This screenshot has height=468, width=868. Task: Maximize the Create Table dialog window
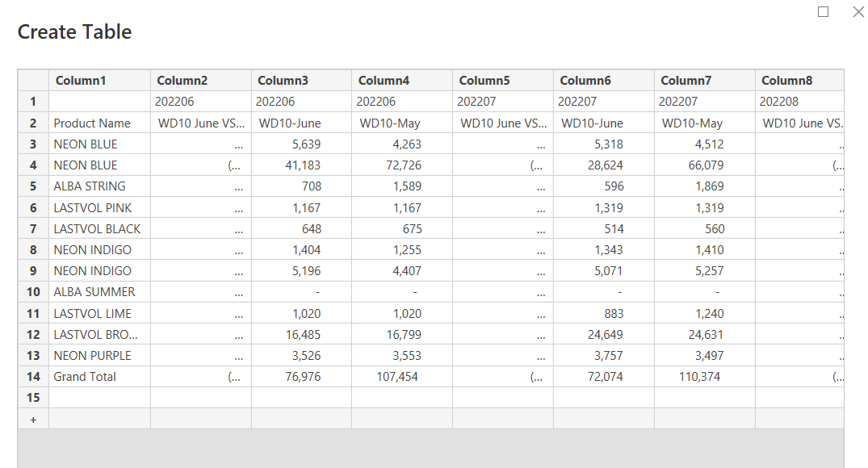pos(823,11)
